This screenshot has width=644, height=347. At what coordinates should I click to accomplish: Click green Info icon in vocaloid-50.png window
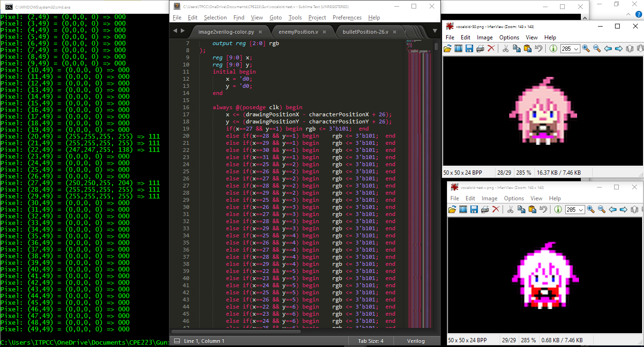click(x=553, y=48)
